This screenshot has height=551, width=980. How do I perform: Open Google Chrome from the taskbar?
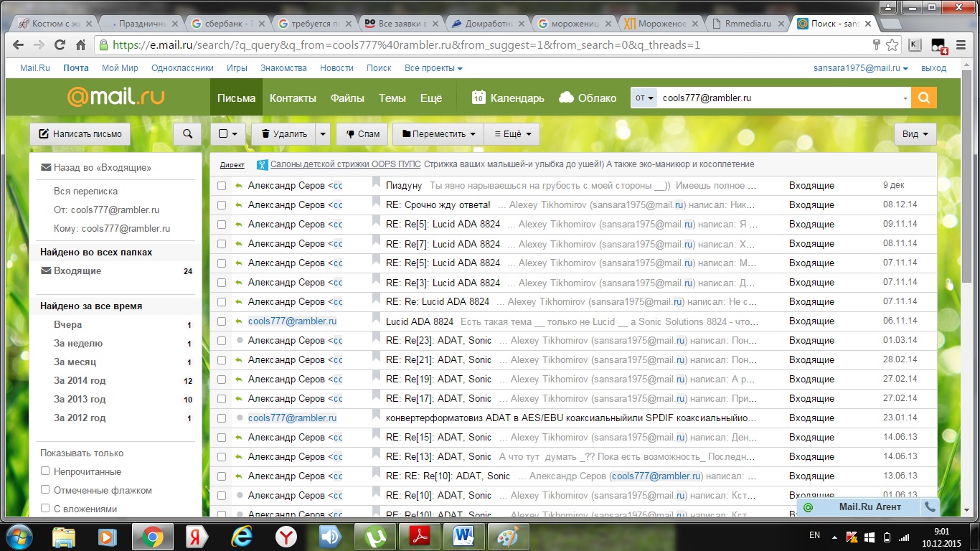pyautogui.click(x=152, y=536)
